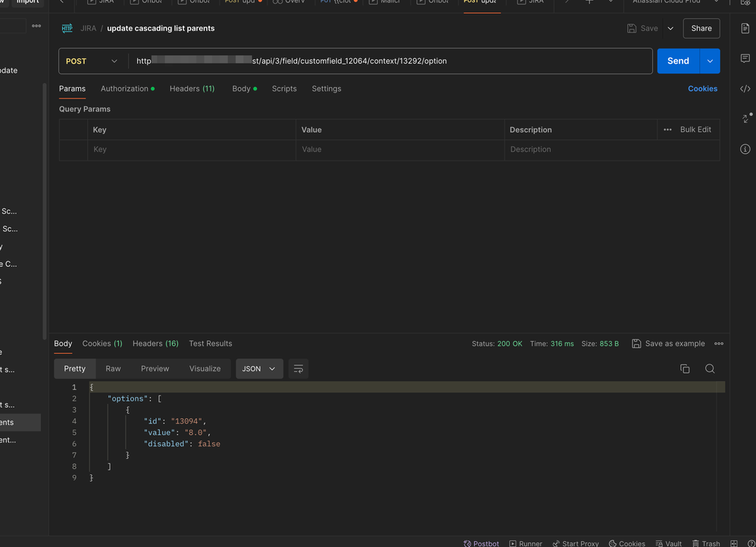Switch to the Params tab
Viewport: 756px width, 547px height.
[72, 89]
